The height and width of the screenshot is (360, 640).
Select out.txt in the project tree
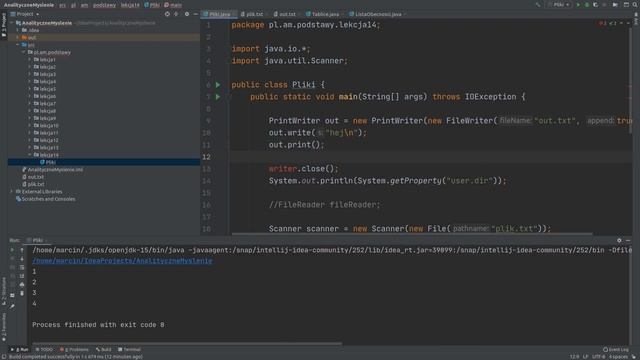click(x=35, y=177)
